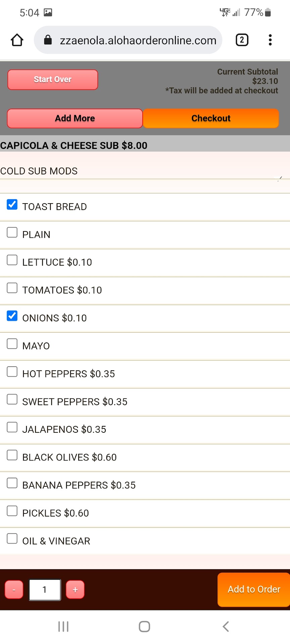Screen dimensions: 290x644
Task: Open the browser three-dot menu
Action: [270, 40]
